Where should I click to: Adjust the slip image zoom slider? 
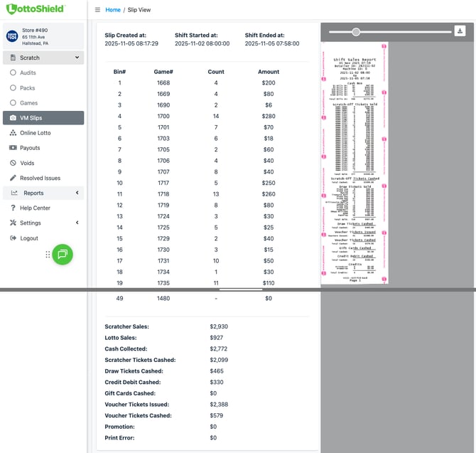[356, 31]
